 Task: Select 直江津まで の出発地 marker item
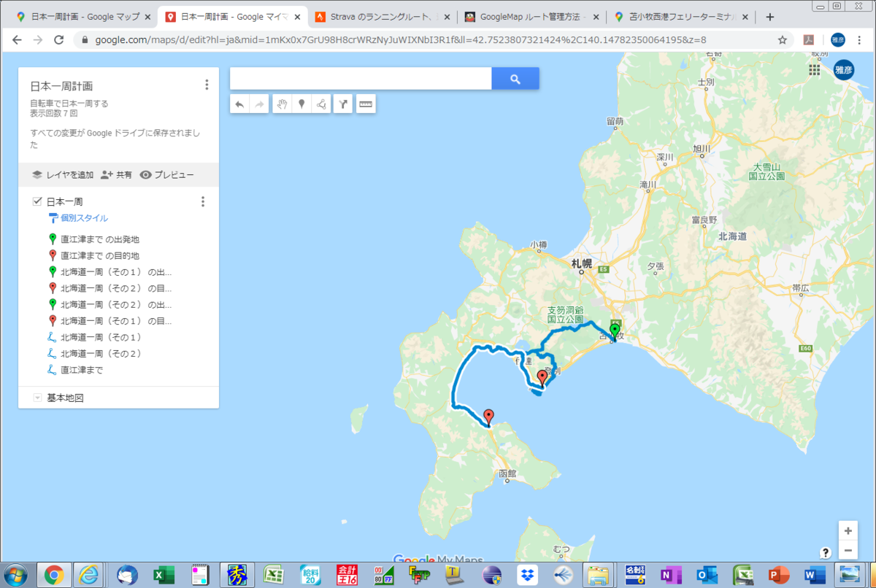pos(100,239)
